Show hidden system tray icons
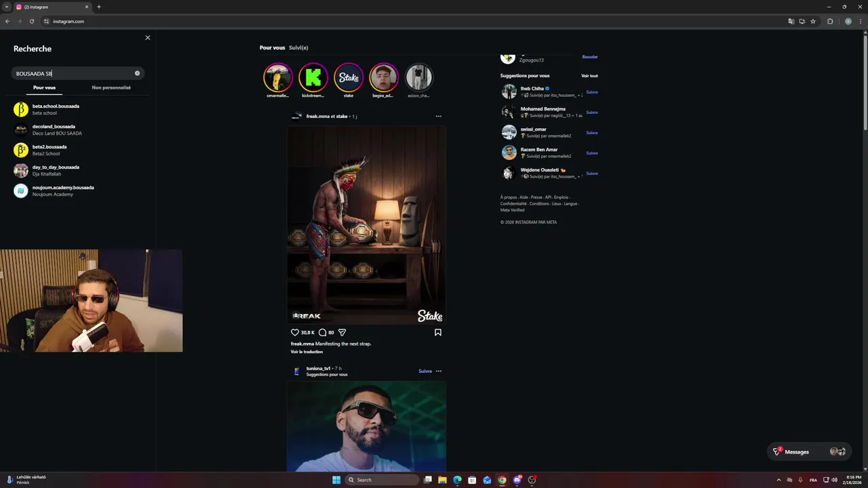Viewport: 868px width, 488px height. click(778, 480)
